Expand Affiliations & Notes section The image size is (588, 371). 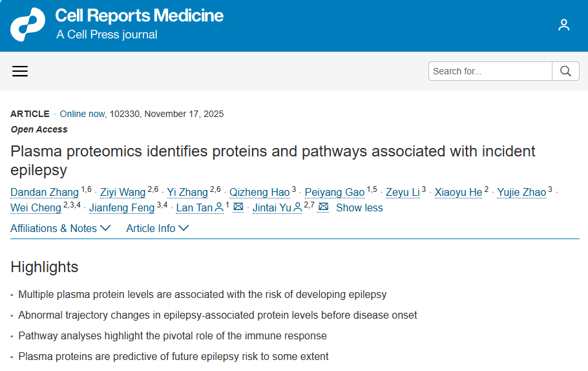[61, 228]
